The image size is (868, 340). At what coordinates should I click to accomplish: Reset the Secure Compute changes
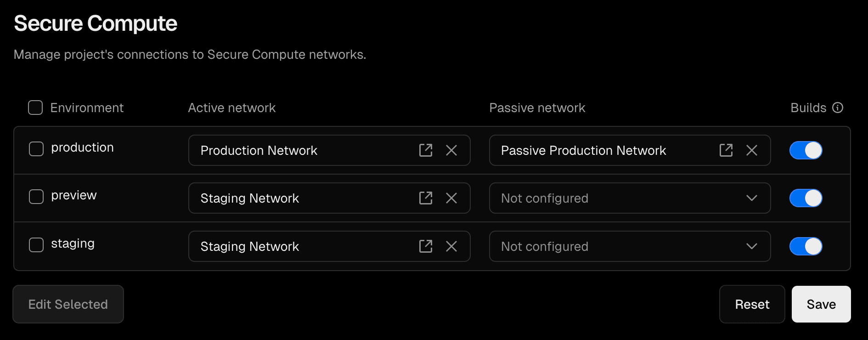click(x=752, y=304)
